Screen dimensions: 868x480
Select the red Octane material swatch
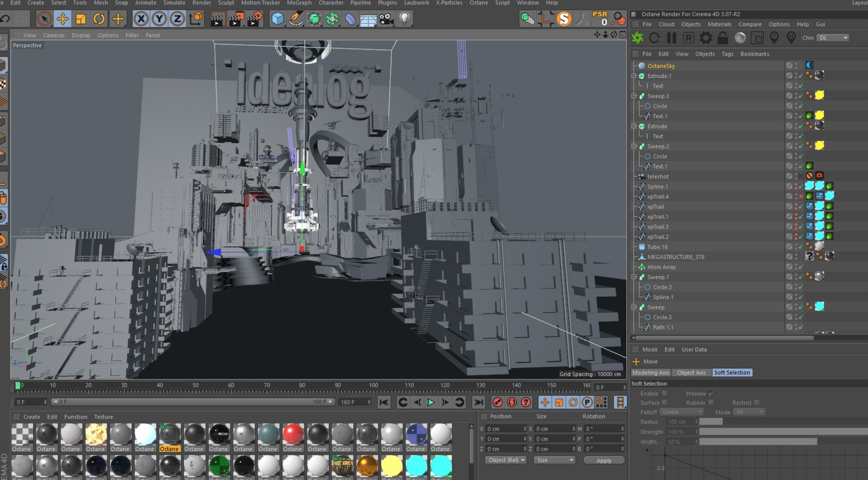pos(293,434)
